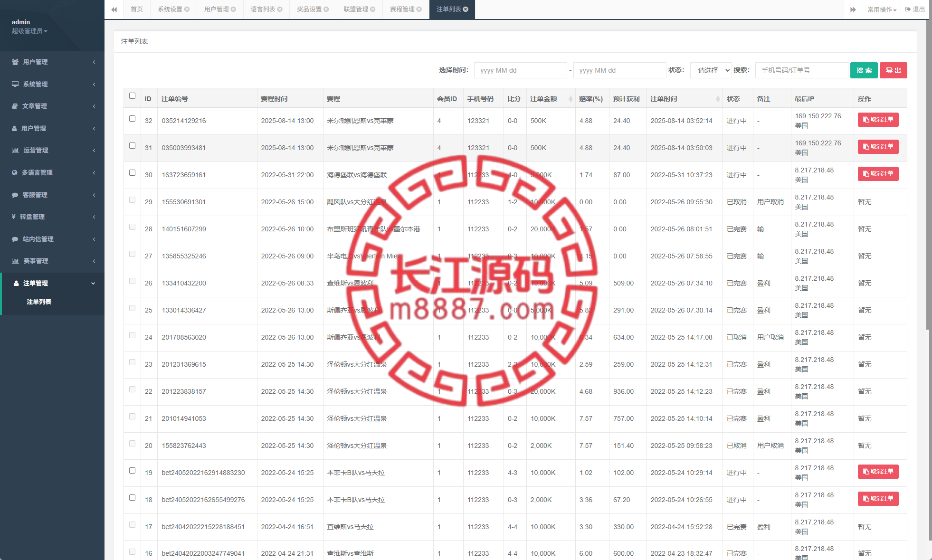Switch to the 联盟管理 tab
Image resolution: width=932 pixels, height=560 pixels.
(359, 9)
